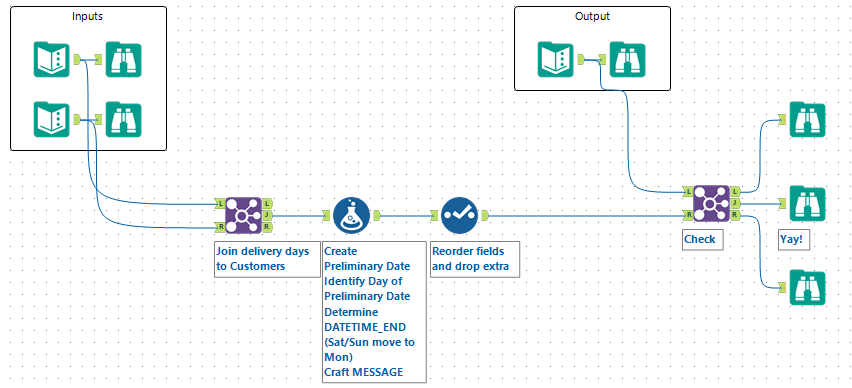Select the Select tool with checkmark icon
Image resolution: width=852 pixels, height=388 pixels.
(x=460, y=216)
